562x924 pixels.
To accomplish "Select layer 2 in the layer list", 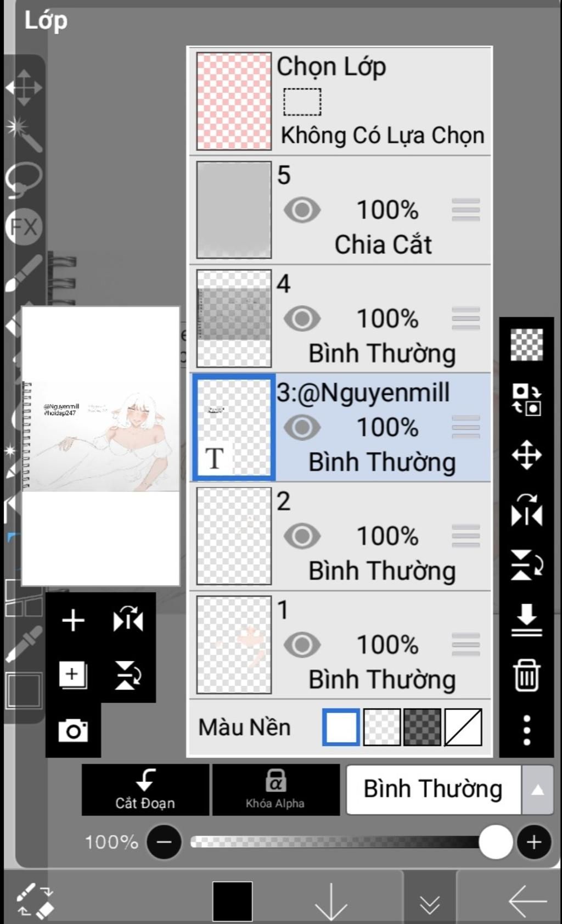I will 340,536.
